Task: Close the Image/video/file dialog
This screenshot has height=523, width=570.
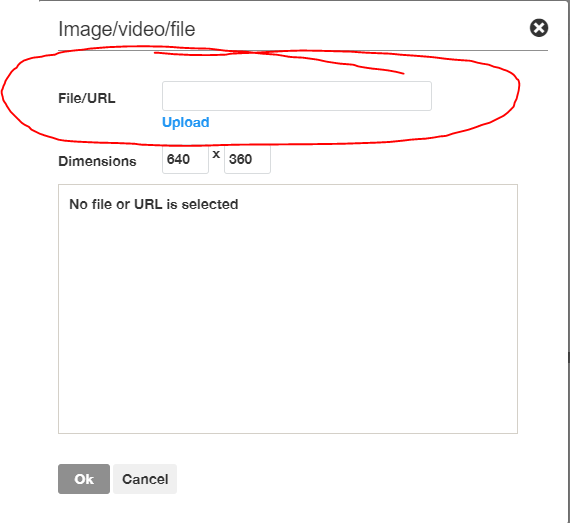Action: pyautogui.click(x=539, y=28)
